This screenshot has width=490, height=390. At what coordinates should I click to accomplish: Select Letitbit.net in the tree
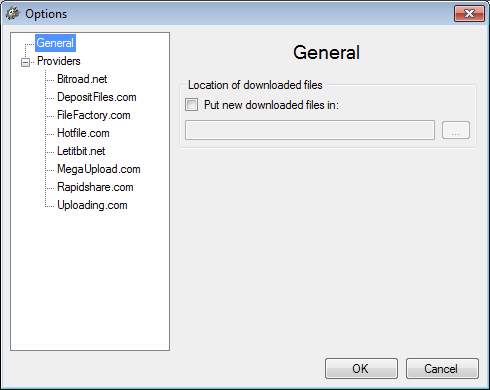coord(81,151)
